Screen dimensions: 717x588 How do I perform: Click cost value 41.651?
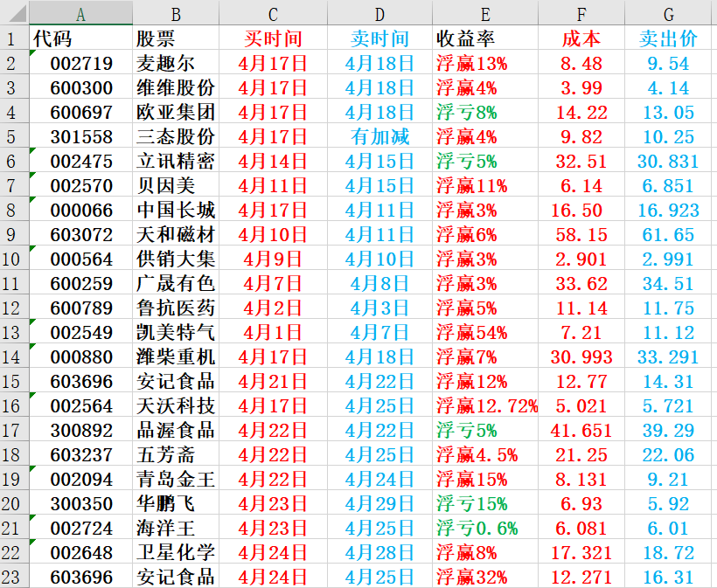581,430
